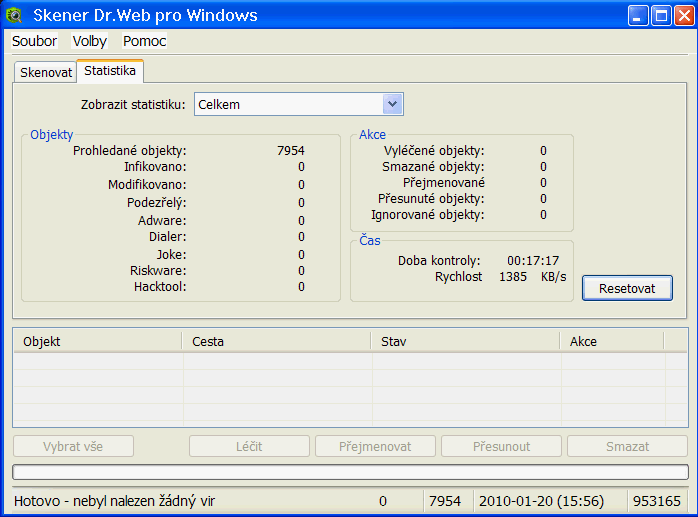Viewport: 698px width, 517px height.
Task: Click the status text Hotovo - nebyl nalezen žádný vir
Action: point(114,501)
